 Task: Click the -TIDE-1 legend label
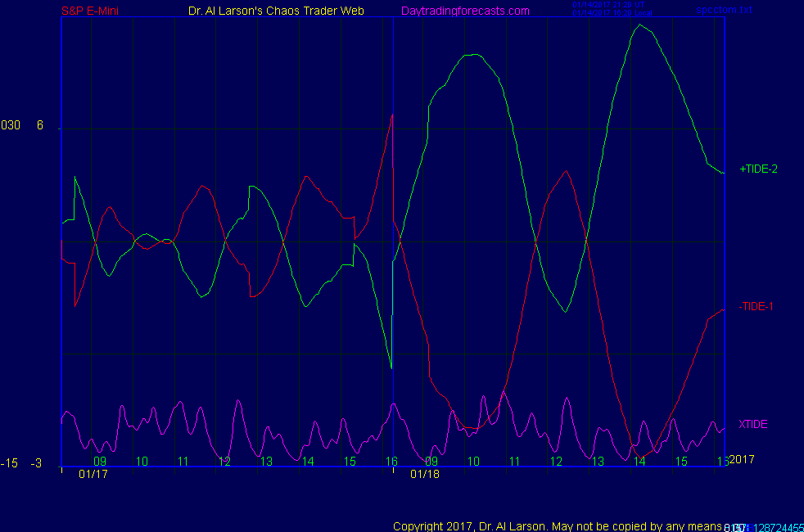click(x=756, y=306)
